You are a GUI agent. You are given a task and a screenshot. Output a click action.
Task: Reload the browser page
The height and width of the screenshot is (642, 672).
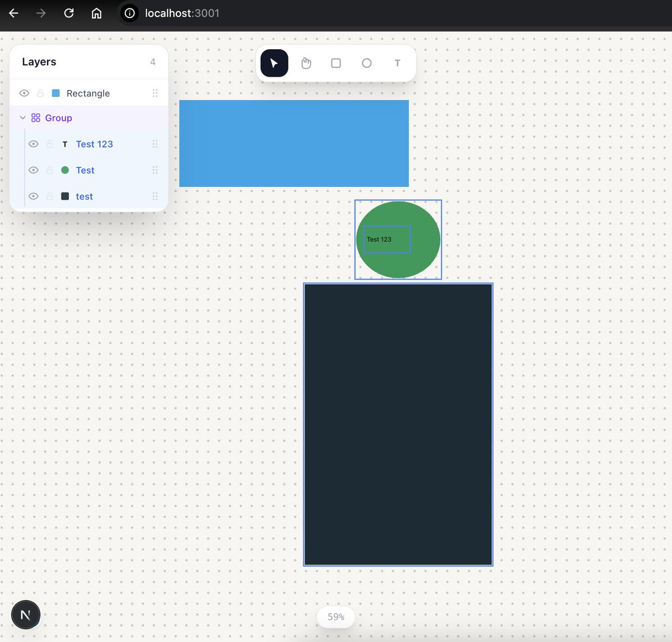[x=69, y=13]
